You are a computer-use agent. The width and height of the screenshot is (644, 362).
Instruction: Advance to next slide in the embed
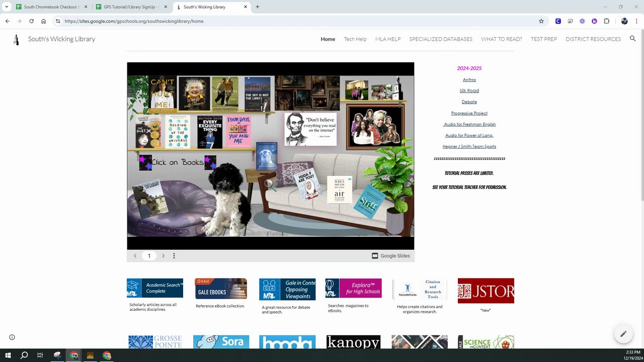click(163, 256)
